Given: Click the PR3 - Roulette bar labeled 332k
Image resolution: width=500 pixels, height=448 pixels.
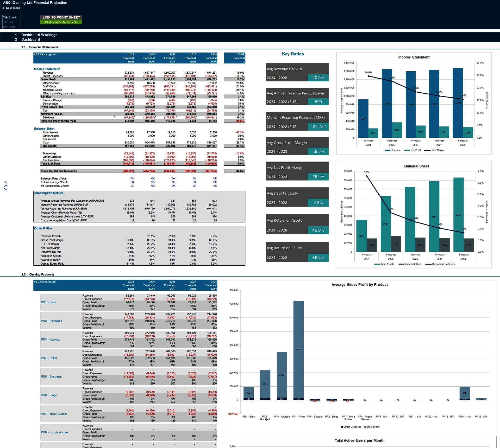Looking at the screenshot, I should coord(282,375).
